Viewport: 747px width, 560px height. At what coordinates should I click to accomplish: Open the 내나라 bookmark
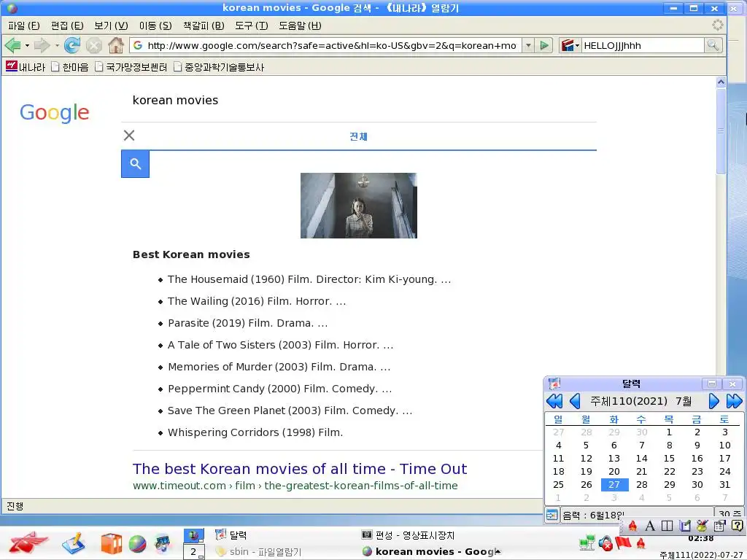pos(26,67)
